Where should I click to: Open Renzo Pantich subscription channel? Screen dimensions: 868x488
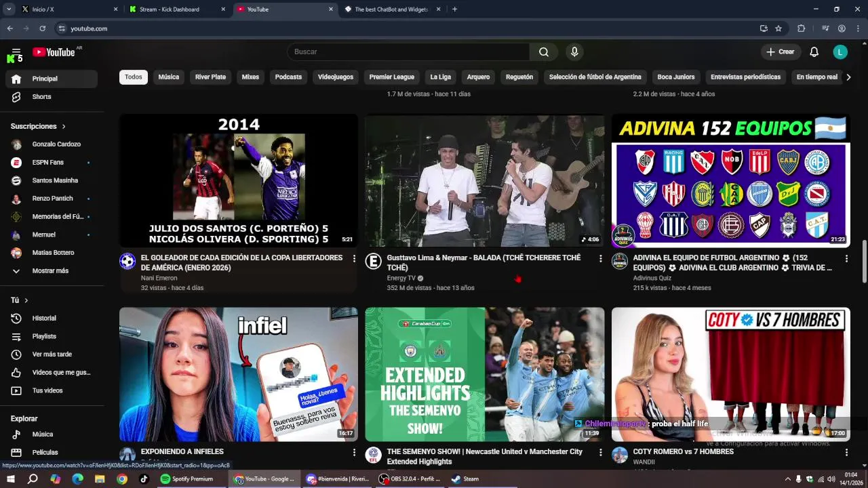[52, 199]
